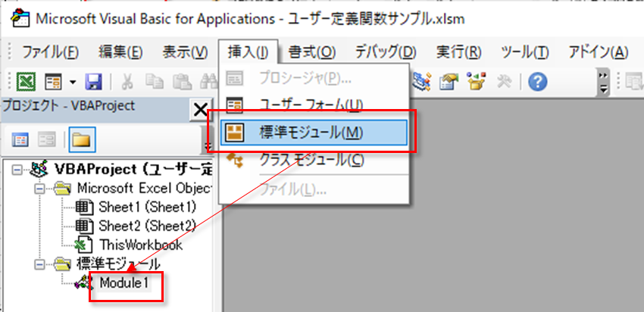Click the Copy toolbar icon

coord(154,81)
